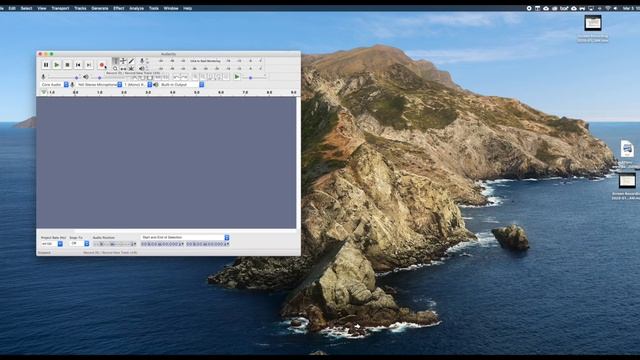The width and height of the screenshot is (640, 360).
Task: Open the Project Rate (Hz) dropdown
Action: click(52, 244)
